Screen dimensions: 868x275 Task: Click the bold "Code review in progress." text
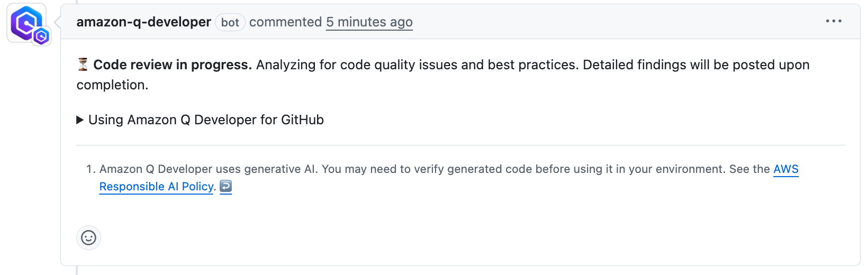click(172, 65)
